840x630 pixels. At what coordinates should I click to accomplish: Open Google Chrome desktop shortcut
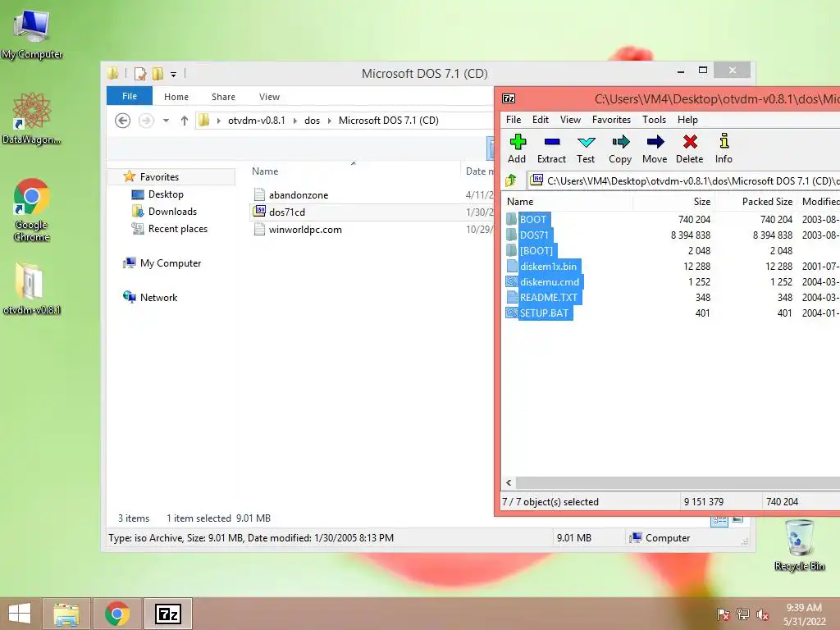click(32, 210)
